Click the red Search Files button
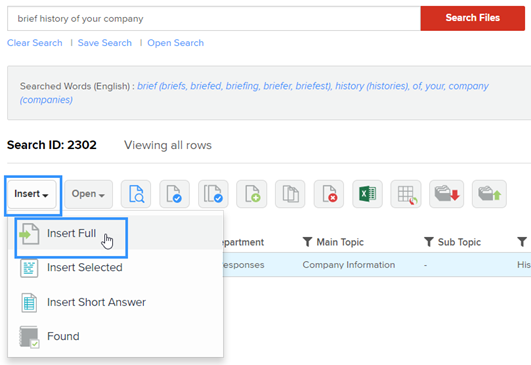This screenshot has width=531, height=365. (472, 18)
